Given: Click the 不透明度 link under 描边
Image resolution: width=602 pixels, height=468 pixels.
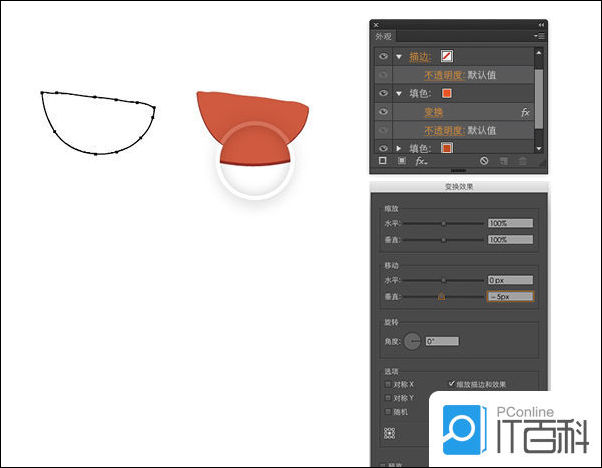Looking at the screenshot, I should [x=444, y=75].
